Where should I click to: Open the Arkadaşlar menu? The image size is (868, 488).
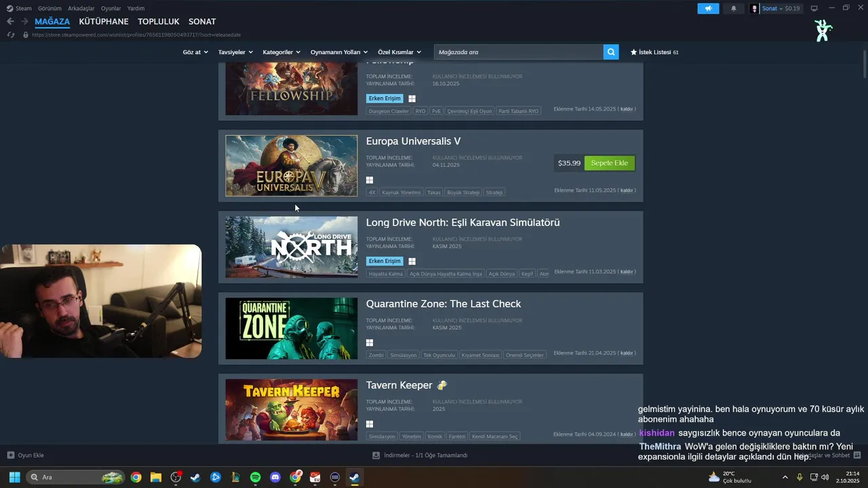[81, 8]
